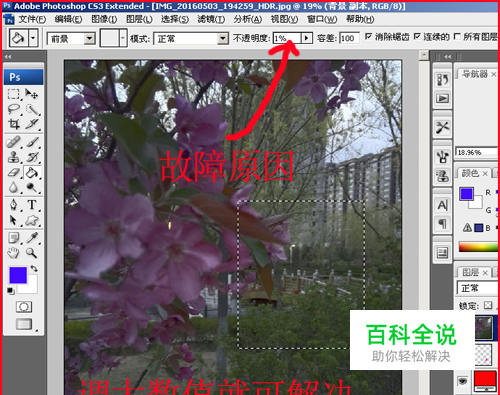Open the 图像(I) menu

(x=104, y=19)
